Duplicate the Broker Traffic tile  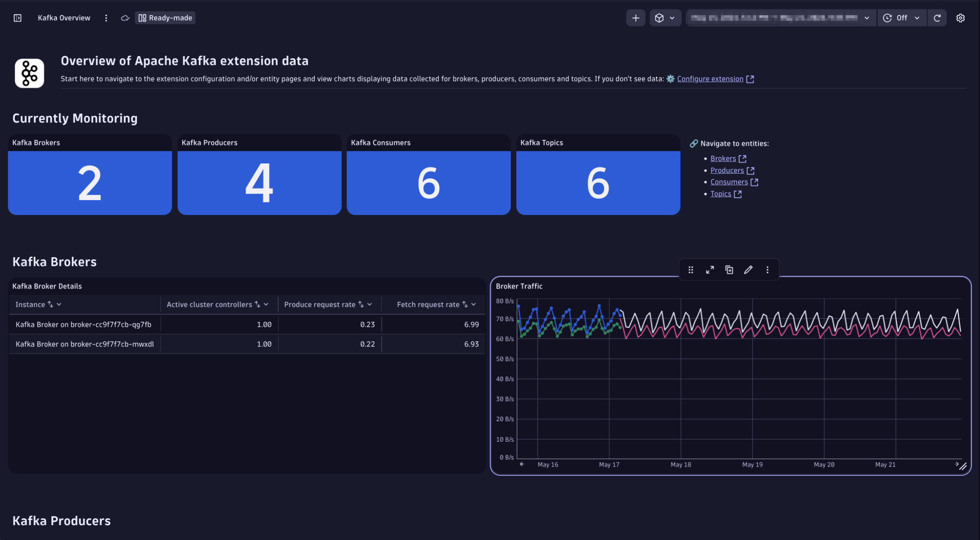click(x=729, y=270)
